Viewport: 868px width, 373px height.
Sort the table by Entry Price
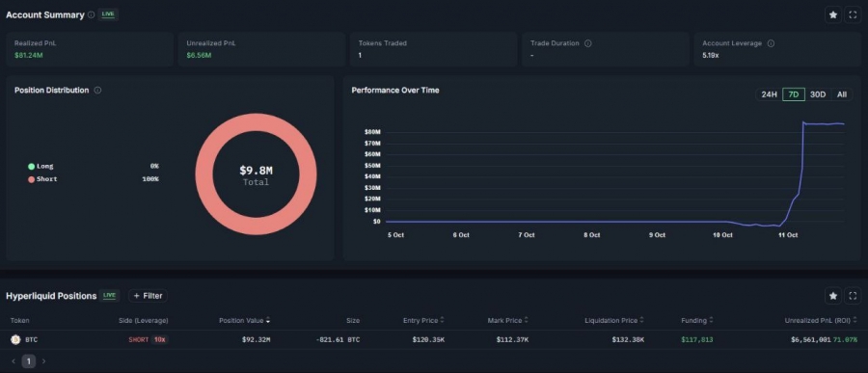423,320
